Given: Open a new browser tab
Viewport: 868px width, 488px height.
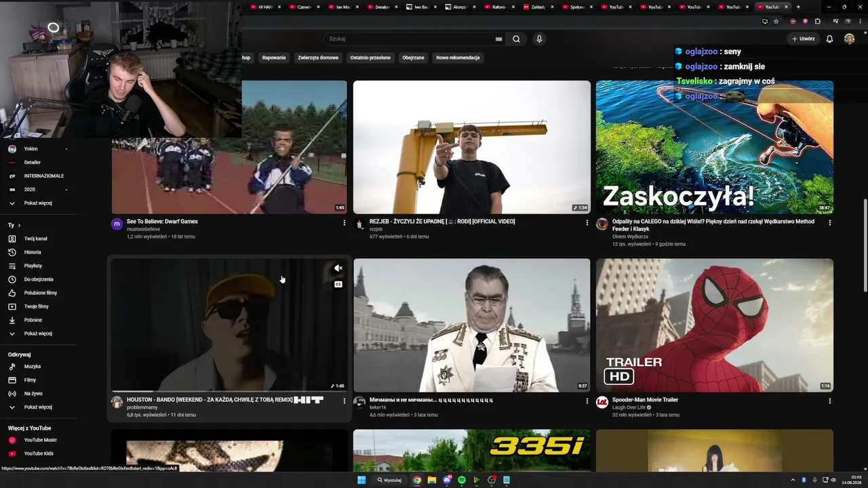Looking at the screenshot, I should (x=798, y=7).
